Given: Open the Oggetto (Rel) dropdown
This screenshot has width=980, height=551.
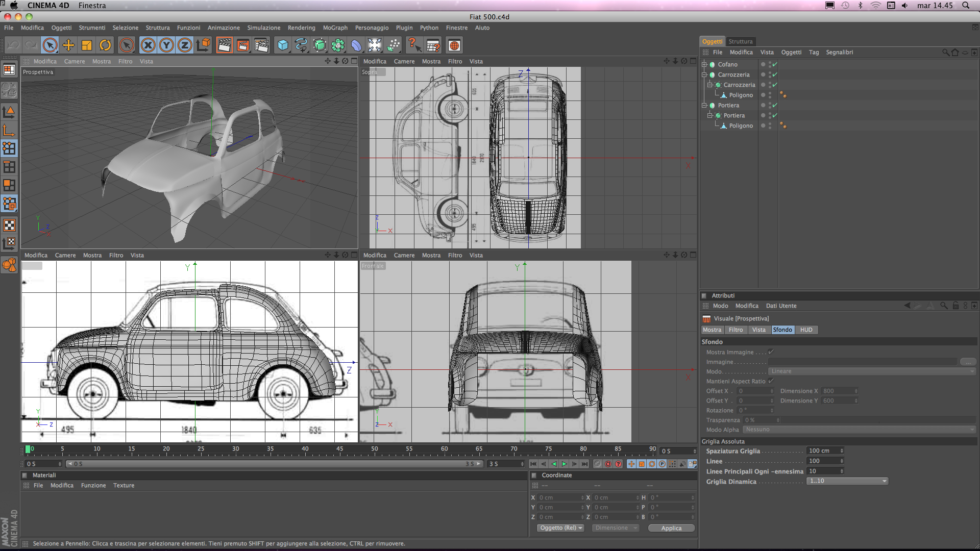Looking at the screenshot, I should [561, 528].
